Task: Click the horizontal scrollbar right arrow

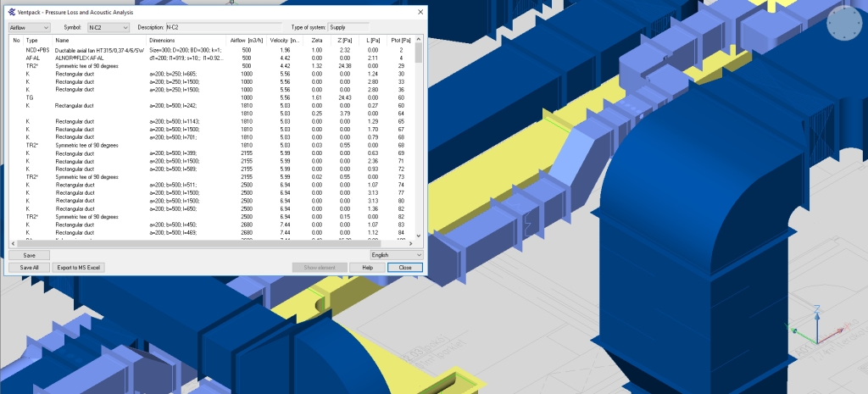Action: click(x=410, y=244)
